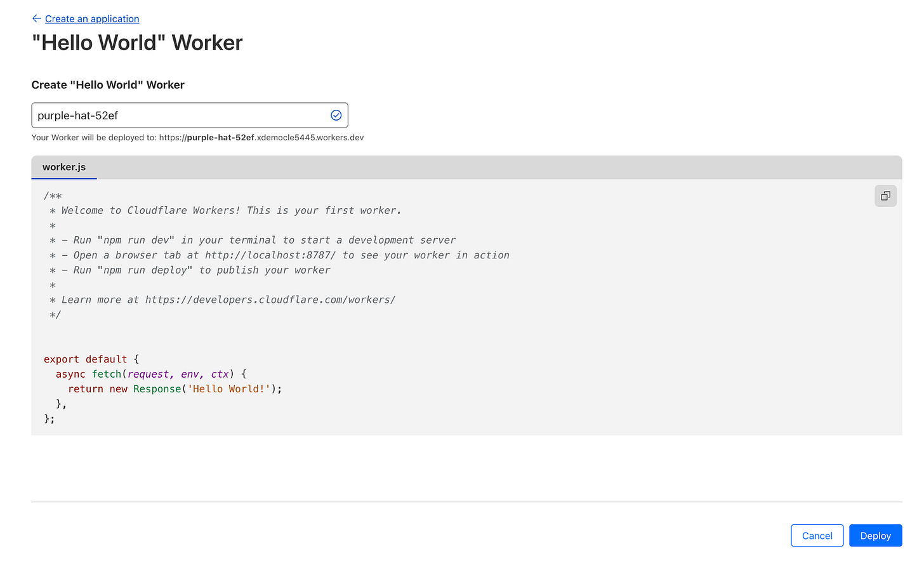Screen dimensions: 924x584
Task: Click the developers.cloudflare.com/workers/ comment line
Action: (222, 300)
